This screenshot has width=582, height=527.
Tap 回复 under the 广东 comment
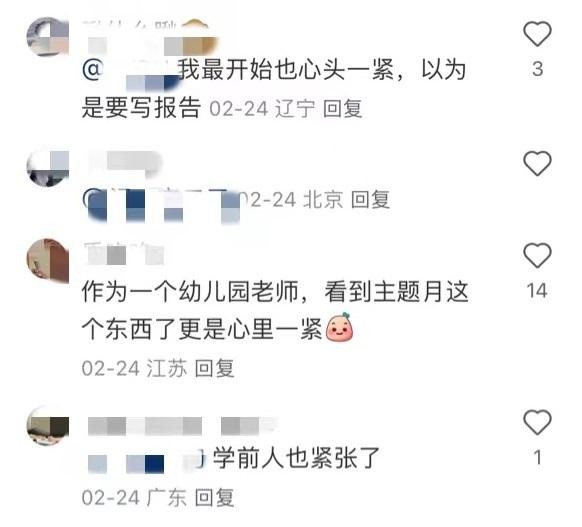tap(214, 498)
